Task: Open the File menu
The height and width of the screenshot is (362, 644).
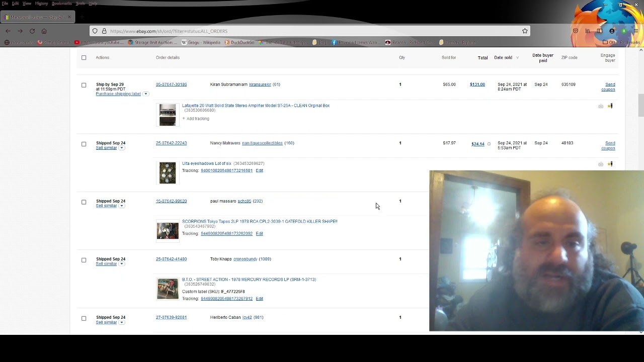Action: 5,4
